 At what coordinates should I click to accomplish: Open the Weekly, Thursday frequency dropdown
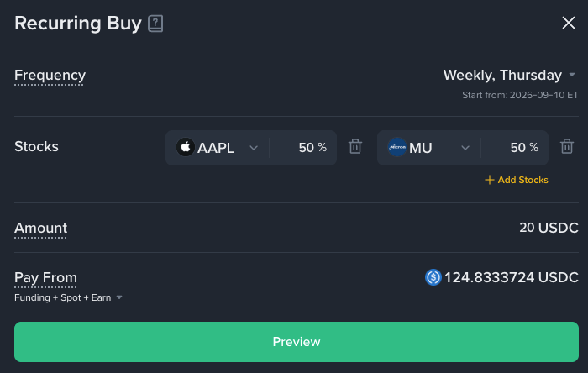[x=509, y=76]
